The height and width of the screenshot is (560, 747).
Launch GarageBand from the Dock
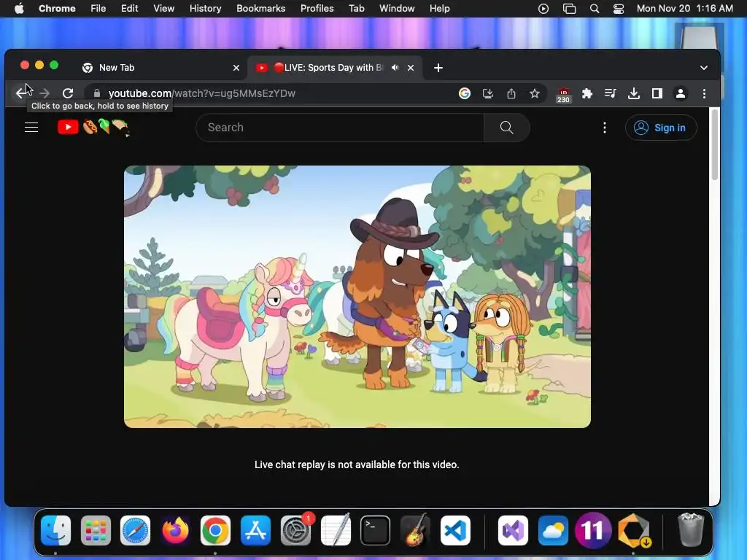[415, 531]
